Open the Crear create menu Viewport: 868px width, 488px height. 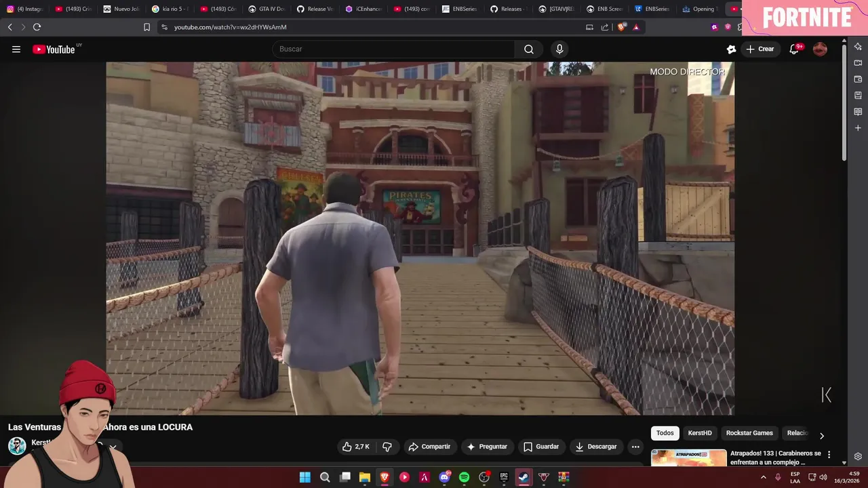click(x=760, y=49)
